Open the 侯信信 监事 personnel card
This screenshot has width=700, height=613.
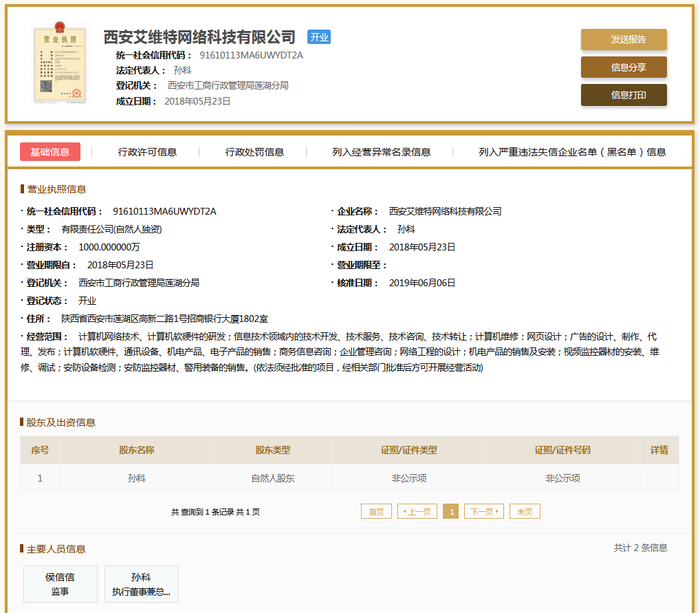pos(61,584)
